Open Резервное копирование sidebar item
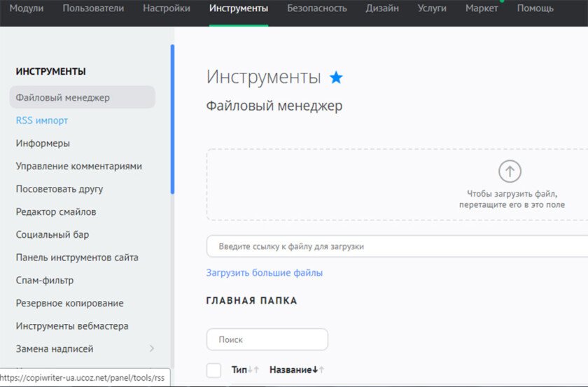 [69, 303]
